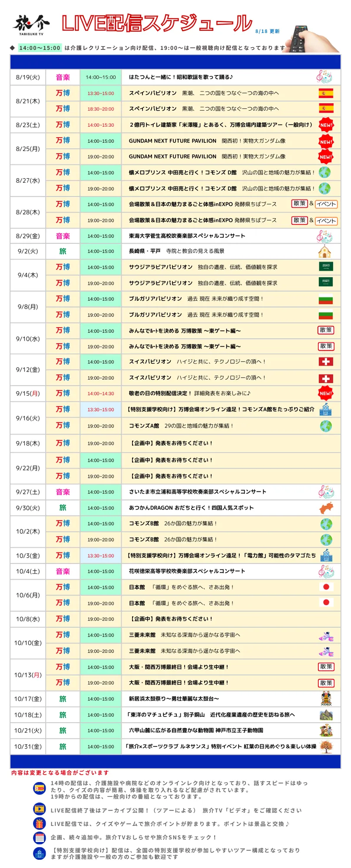Click the highlighted 14:00〜15:00 in header note
This screenshot has width=351, height=868.
(x=40, y=48)
